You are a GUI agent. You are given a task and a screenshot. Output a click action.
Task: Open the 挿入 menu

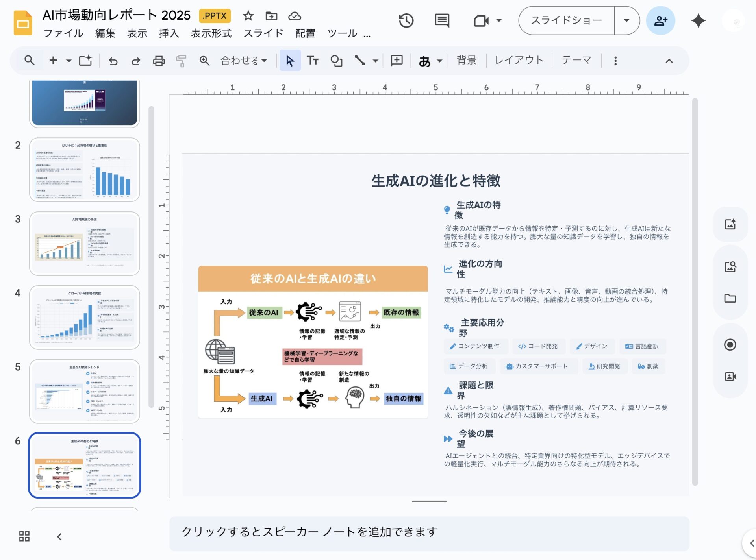click(169, 33)
